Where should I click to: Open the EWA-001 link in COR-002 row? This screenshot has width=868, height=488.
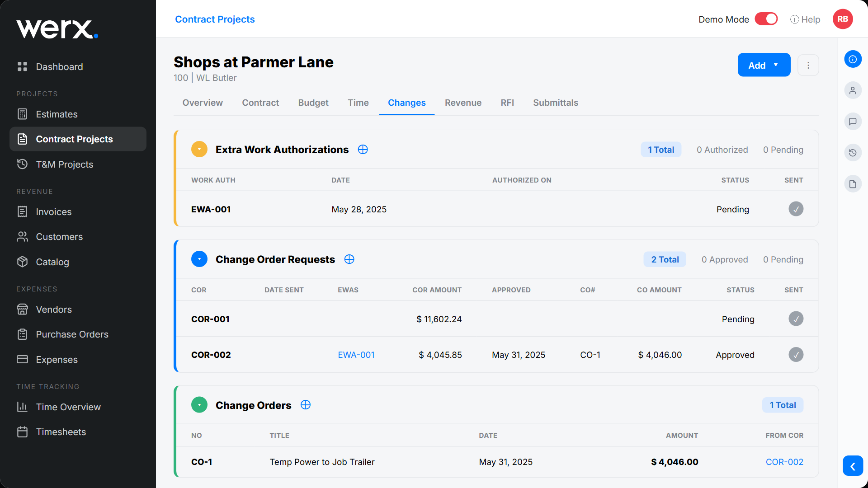[356, 355]
